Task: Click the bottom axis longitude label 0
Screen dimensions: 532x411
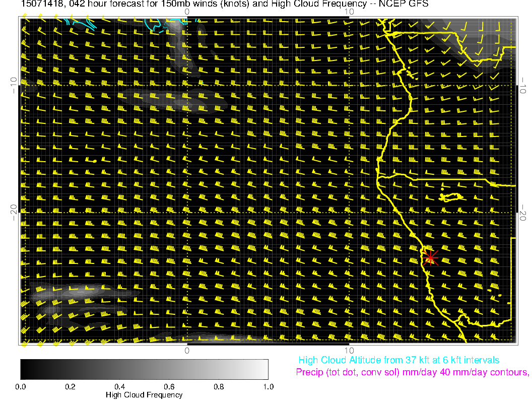Action: pyautogui.click(x=187, y=350)
